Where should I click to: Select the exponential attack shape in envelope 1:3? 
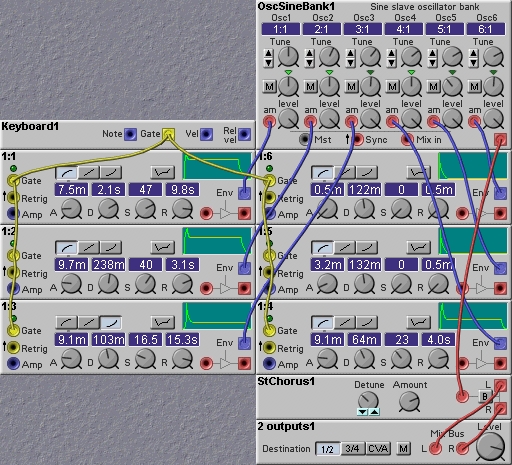pyautogui.click(x=111, y=323)
